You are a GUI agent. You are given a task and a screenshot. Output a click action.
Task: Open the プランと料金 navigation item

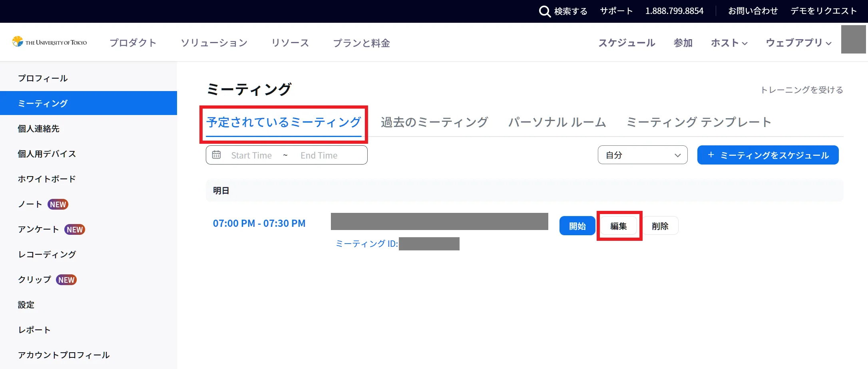(x=361, y=43)
